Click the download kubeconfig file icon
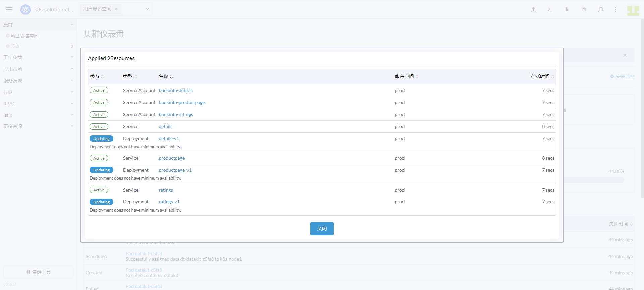 (x=567, y=9)
